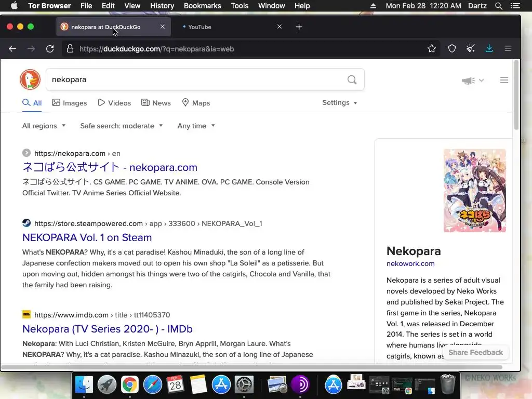
Task: Open Launchpad rocket in dock
Action: (107, 385)
